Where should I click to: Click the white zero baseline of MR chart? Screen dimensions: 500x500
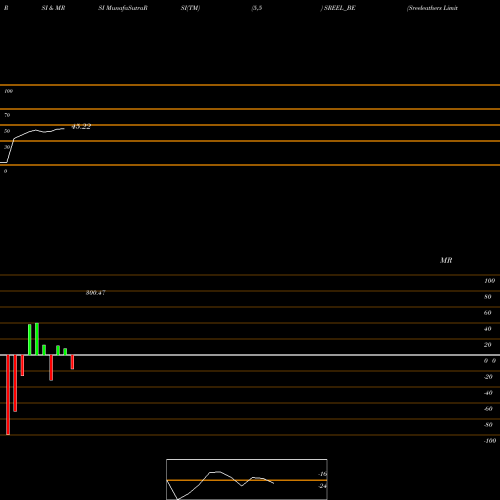[x=250, y=355]
